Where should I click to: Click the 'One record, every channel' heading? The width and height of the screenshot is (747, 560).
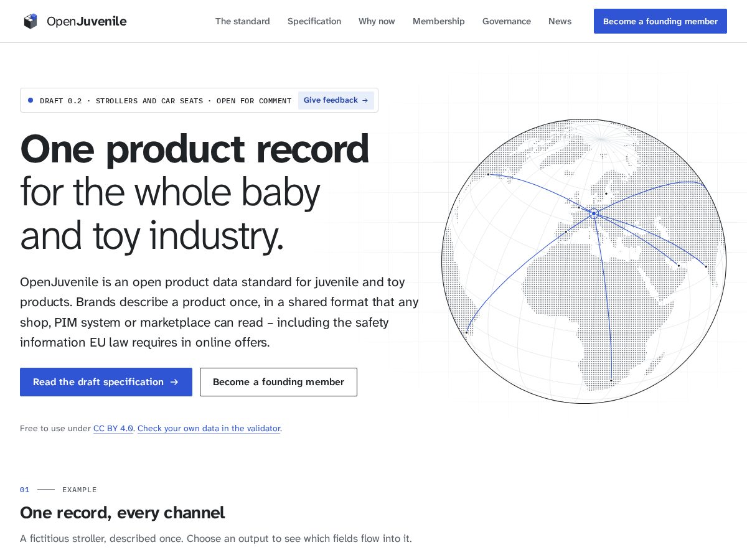point(123,513)
